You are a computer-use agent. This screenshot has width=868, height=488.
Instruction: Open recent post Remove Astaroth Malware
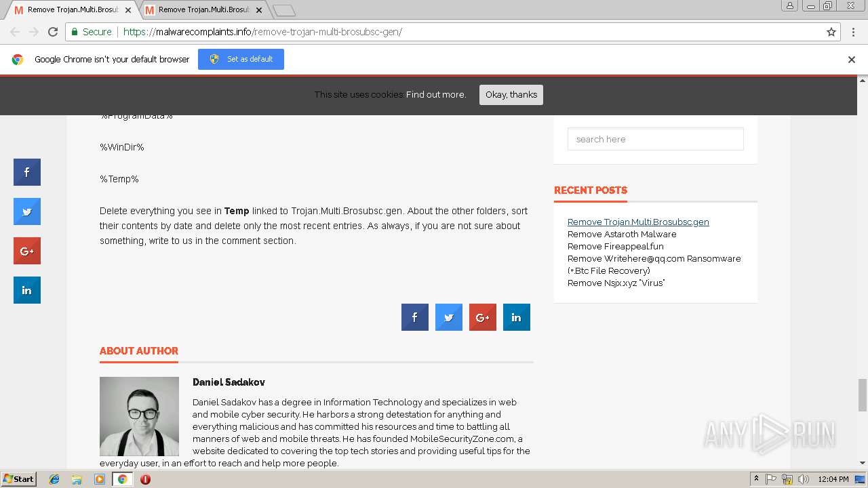pyautogui.click(x=622, y=234)
